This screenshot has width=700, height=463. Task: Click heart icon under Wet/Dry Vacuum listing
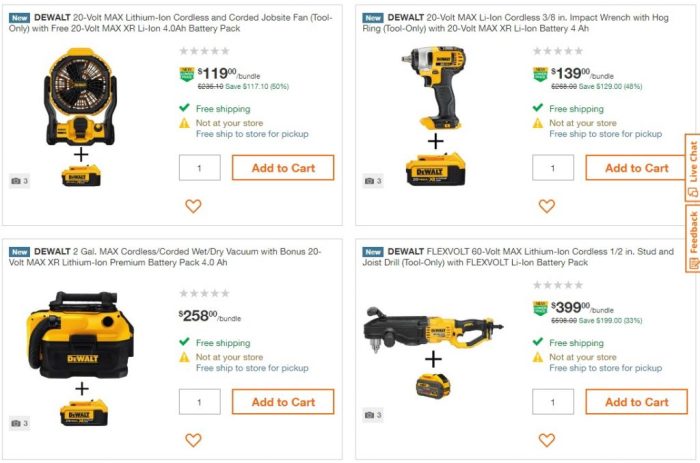tap(193, 440)
